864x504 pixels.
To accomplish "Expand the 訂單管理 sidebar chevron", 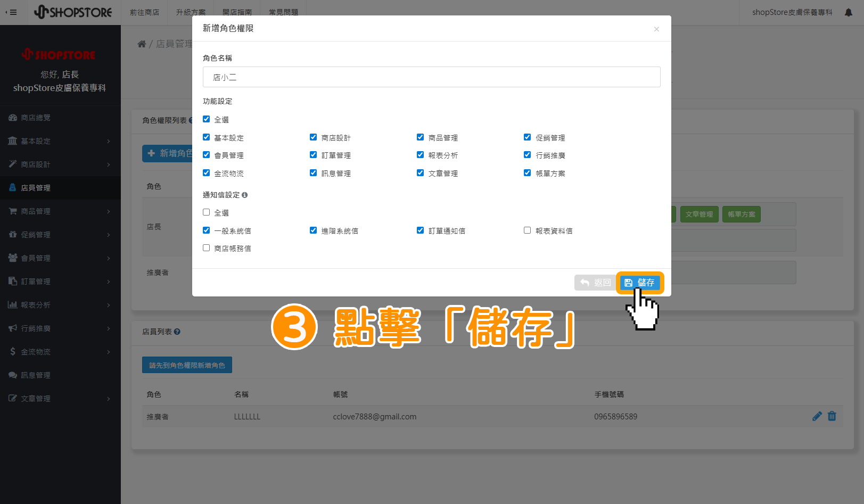I will click(x=109, y=282).
